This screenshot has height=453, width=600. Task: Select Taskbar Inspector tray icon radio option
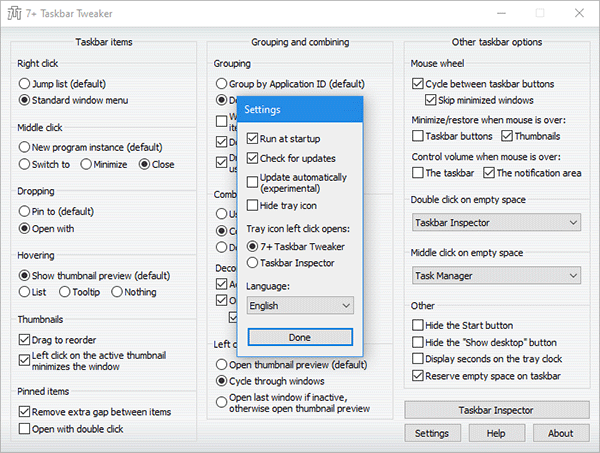pos(253,263)
